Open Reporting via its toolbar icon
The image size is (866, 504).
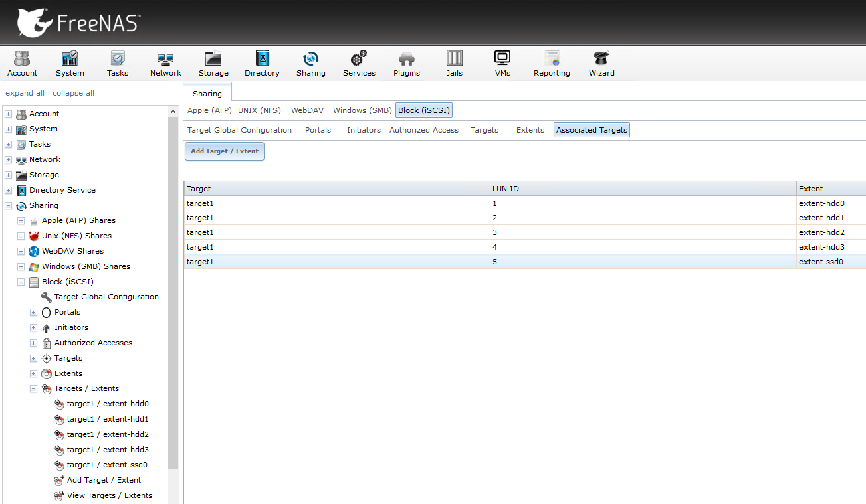(552, 63)
